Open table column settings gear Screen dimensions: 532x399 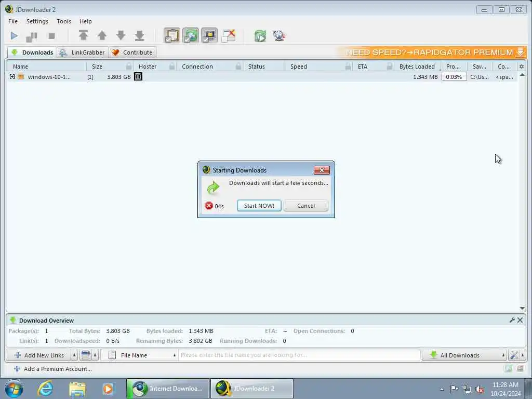522,66
